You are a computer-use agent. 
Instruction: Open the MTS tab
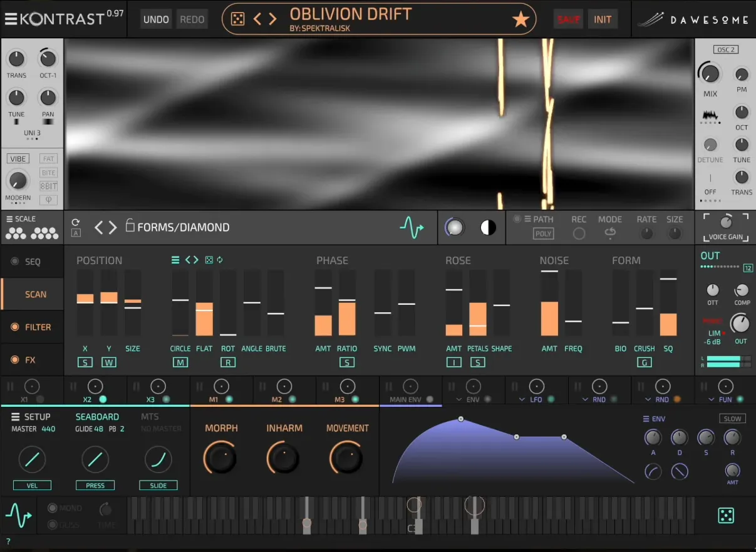click(x=150, y=417)
